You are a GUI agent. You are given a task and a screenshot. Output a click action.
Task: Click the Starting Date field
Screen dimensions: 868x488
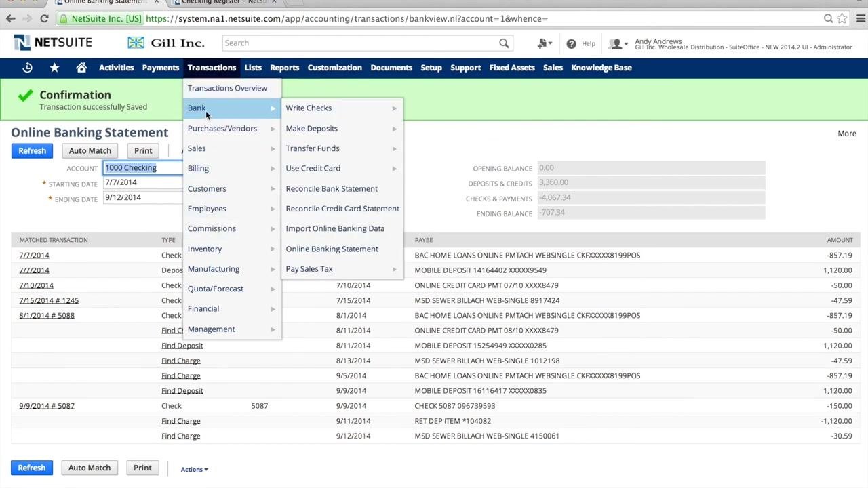click(x=142, y=183)
